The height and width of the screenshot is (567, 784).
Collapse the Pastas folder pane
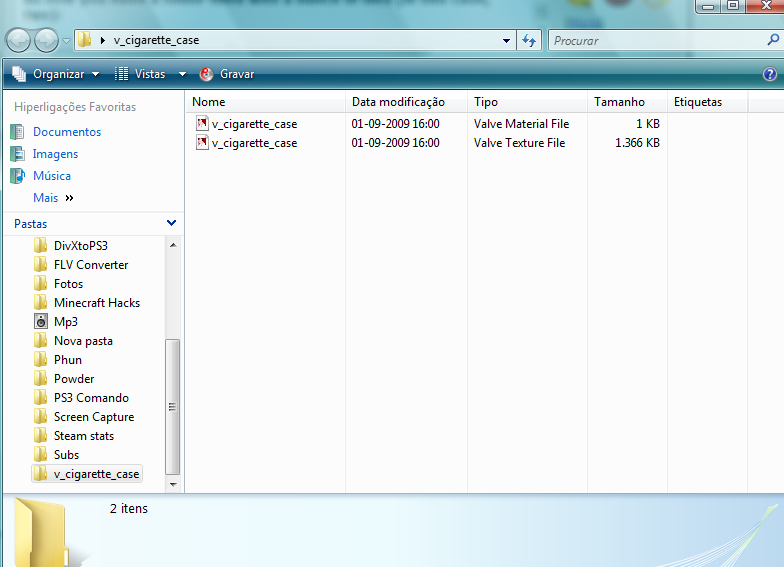(x=171, y=223)
